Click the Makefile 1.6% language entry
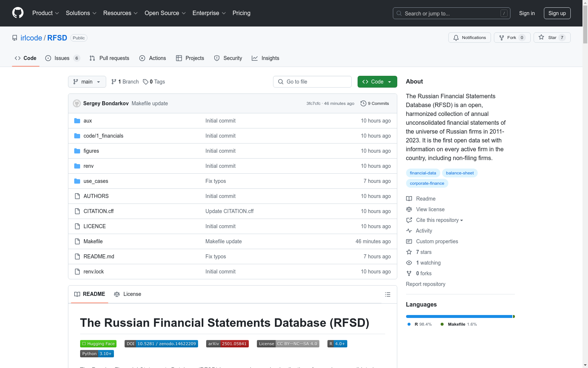The image size is (588, 368). coord(459,324)
